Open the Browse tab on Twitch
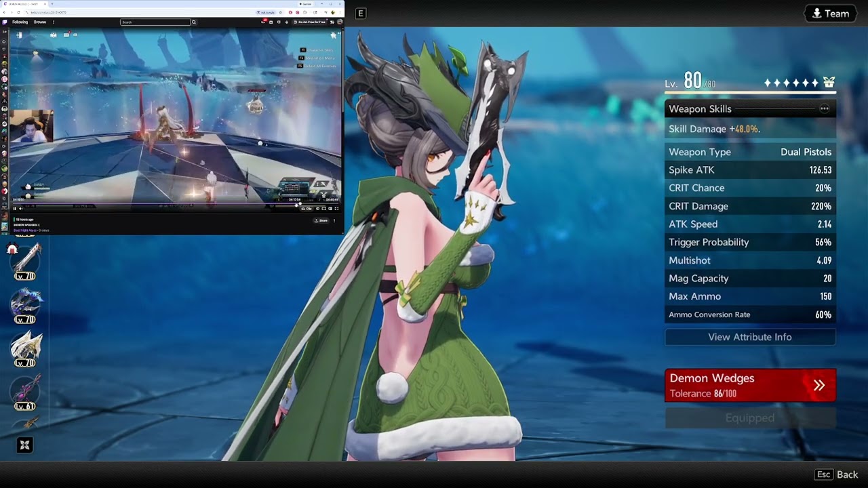The width and height of the screenshot is (868, 488). point(40,22)
